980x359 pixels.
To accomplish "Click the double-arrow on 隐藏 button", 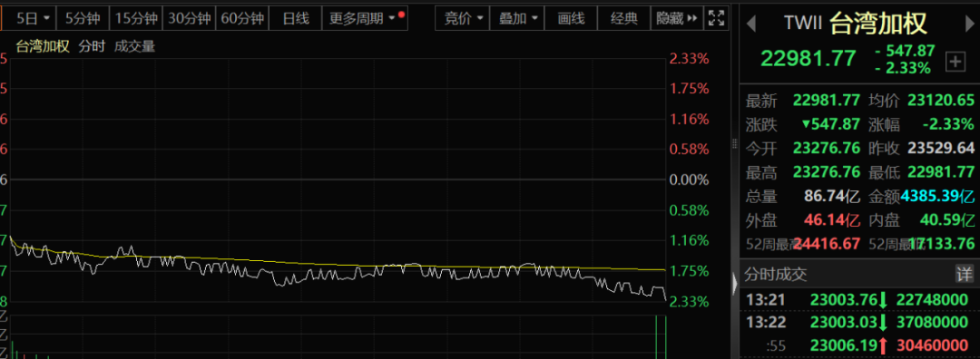I will [691, 19].
